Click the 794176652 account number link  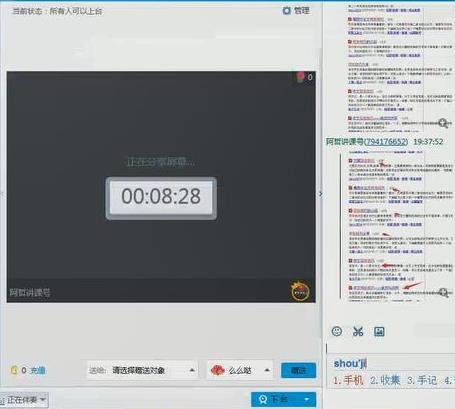coord(385,142)
